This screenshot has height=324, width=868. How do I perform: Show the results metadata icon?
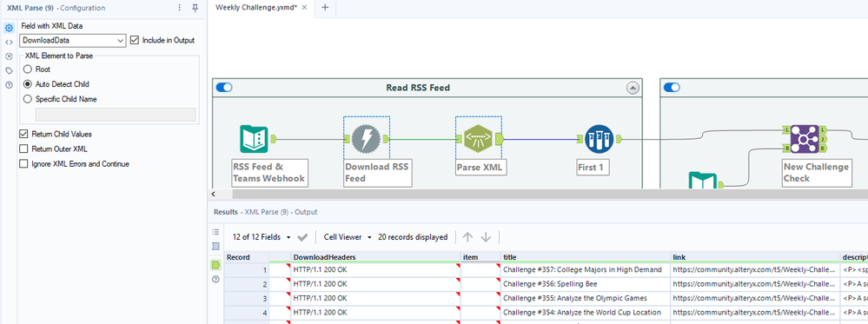click(x=215, y=246)
